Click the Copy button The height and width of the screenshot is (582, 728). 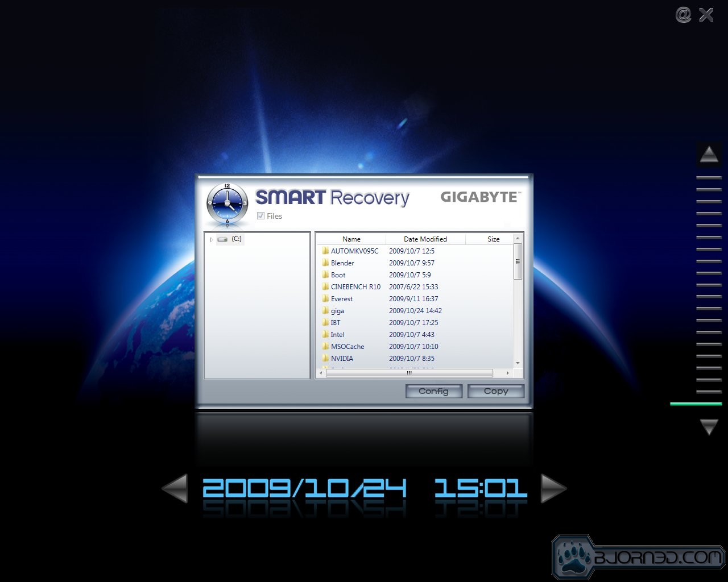tap(496, 391)
